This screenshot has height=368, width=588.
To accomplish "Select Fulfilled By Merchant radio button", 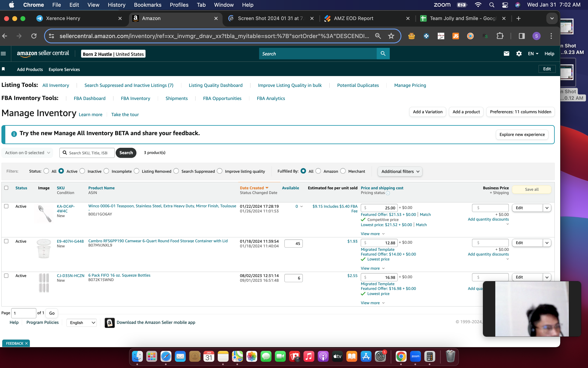I will point(343,171).
